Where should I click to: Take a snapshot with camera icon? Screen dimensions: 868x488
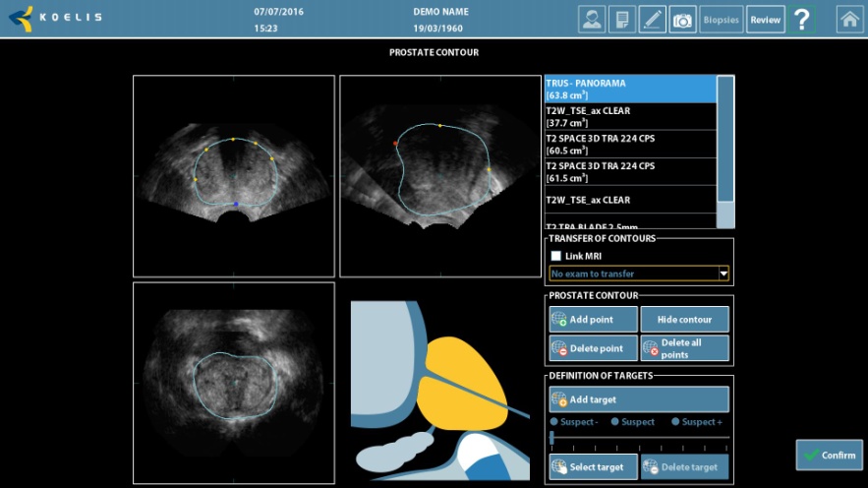pyautogui.click(x=682, y=20)
